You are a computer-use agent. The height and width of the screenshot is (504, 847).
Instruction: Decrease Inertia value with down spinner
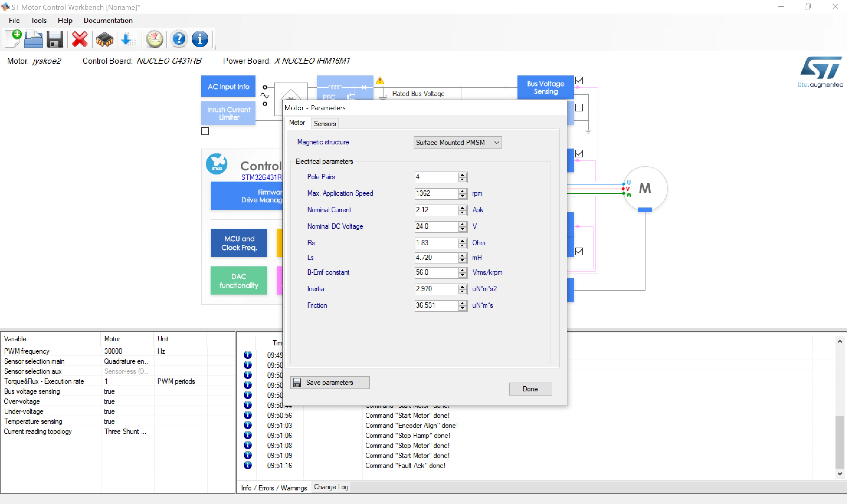(462, 291)
